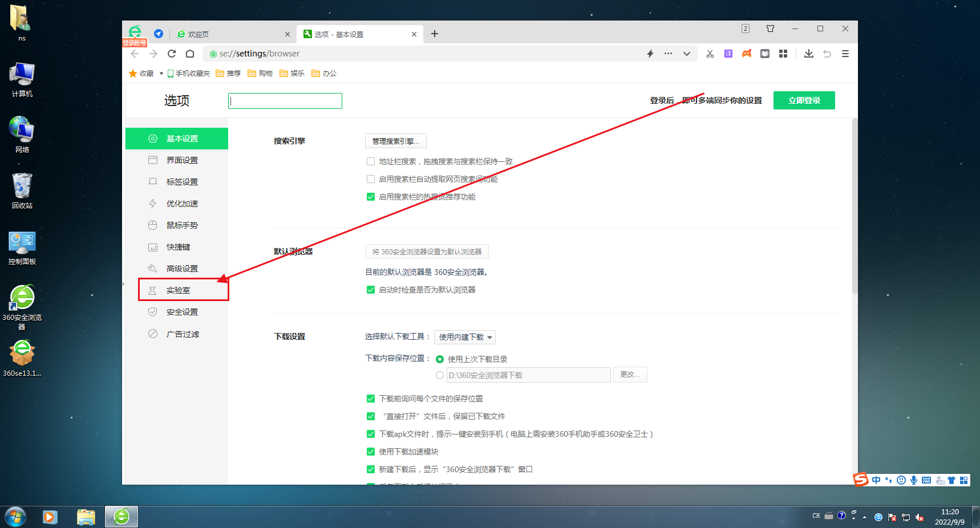Viewport: 980px width, 528px height.
Task: Open the extensions grid icon in toolbar
Action: (x=783, y=54)
